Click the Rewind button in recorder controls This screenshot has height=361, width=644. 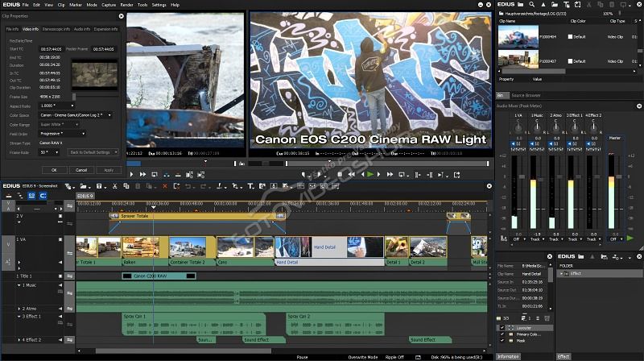pos(351,175)
